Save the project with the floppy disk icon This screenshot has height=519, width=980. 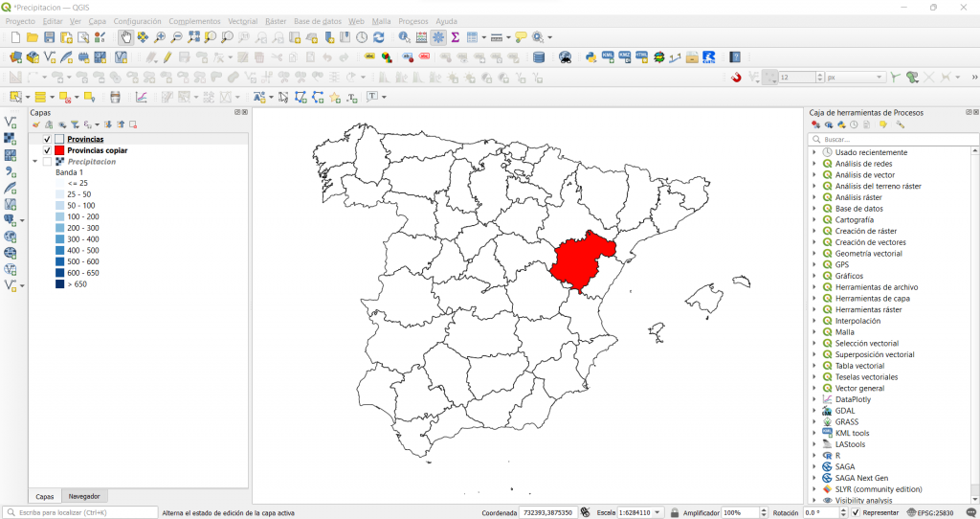[50, 37]
